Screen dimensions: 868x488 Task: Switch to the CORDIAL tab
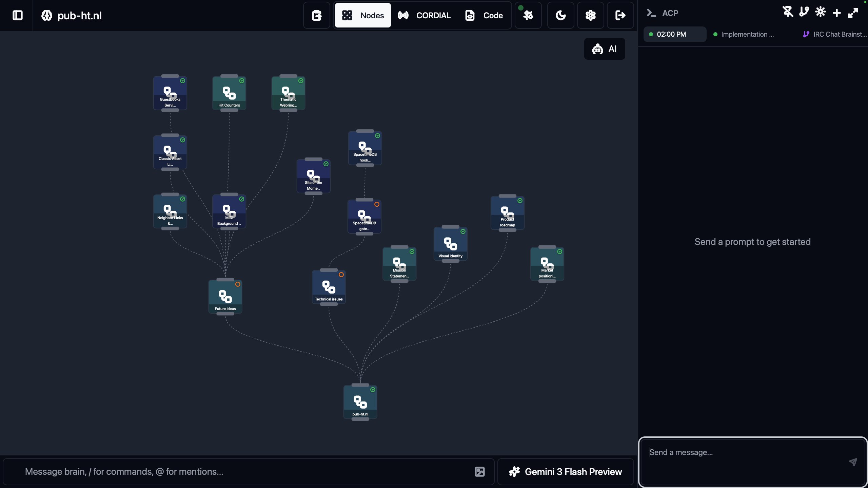(x=424, y=15)
